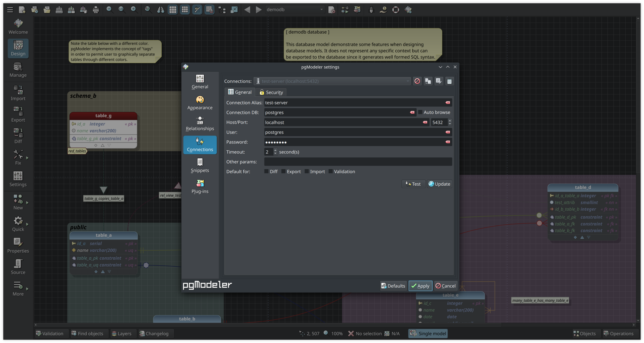This screenshot has height=343, width=644.
Task: Toggle the show grid button
Action: (x=173, y=10)
